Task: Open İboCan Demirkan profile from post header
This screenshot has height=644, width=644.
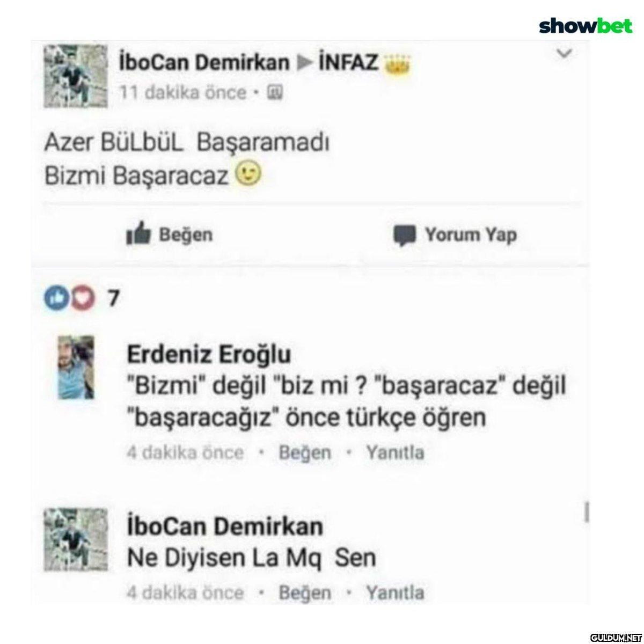Action: (x=204, y=64)
